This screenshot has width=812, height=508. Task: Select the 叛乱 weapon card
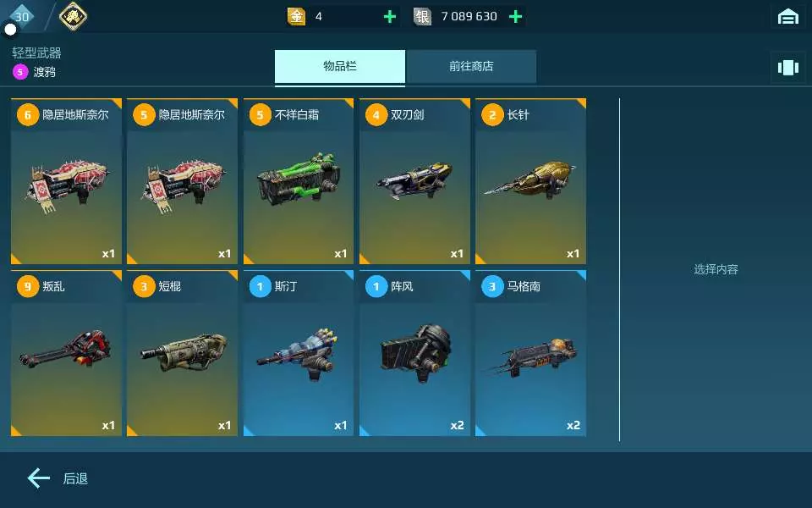tap(66, 353)
